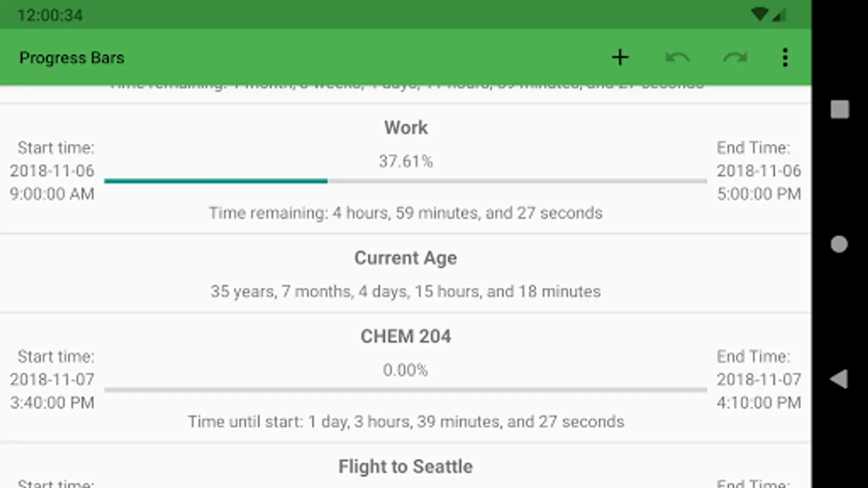Click the Work progress bar
This screenshot has width=868, height=488.
(405, 181)
